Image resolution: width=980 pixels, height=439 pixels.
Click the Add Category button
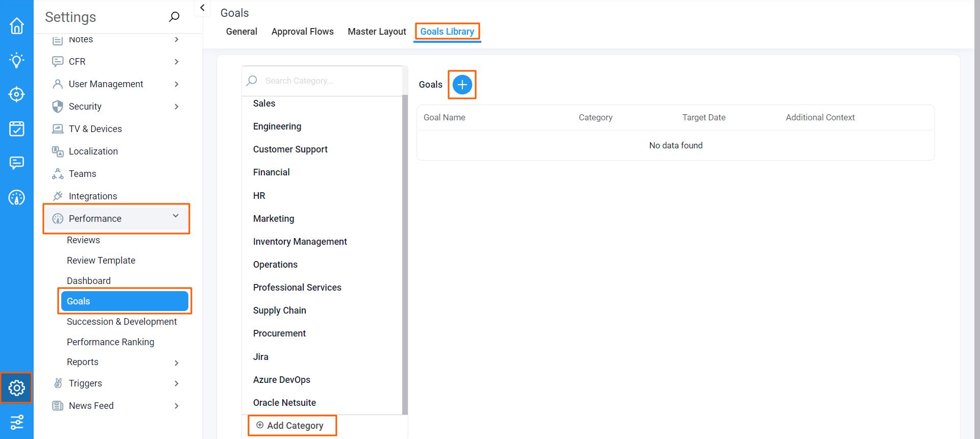(x=292, y=426)
